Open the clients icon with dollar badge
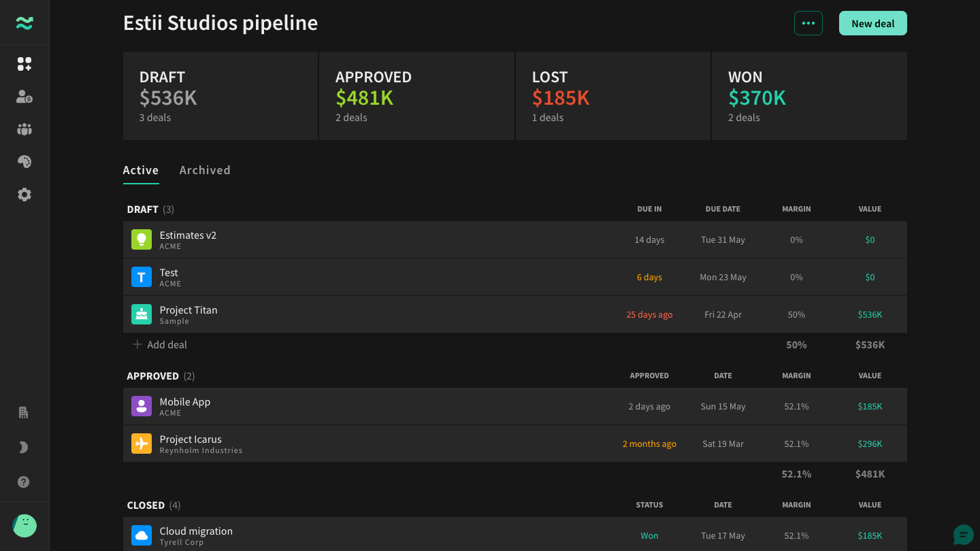The image size is (980, 551). click(x=24, y=97)
